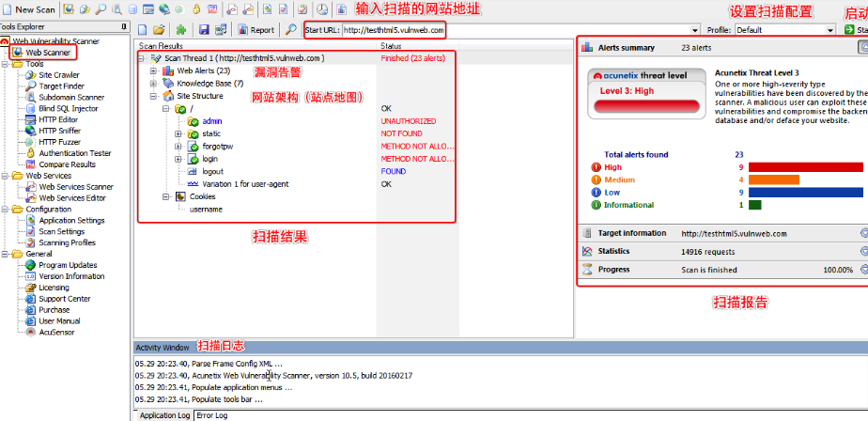Screen dimensions: 868x421
Task: Click the Target Finder magnifier icon in top toolbar
Action: pos(101,9)
